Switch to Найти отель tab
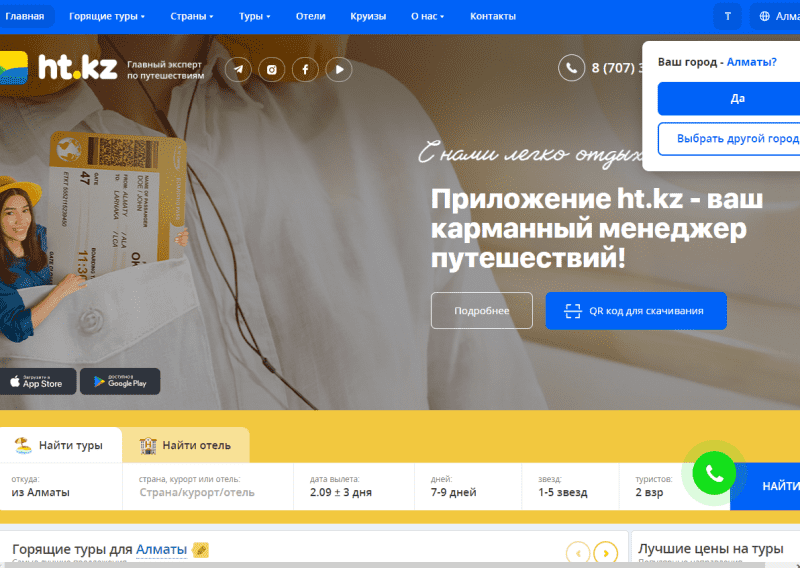The width and height of the screenshot is (800, 568). click(x=186, y=445)
